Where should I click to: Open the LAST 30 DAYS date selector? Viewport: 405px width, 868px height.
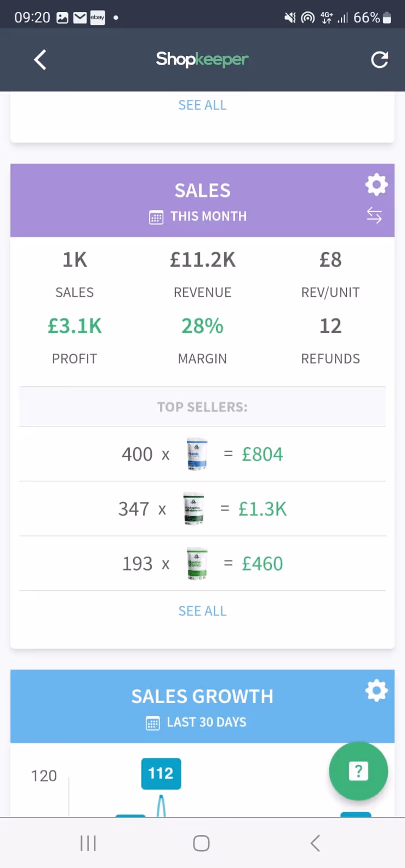[206, 723]
